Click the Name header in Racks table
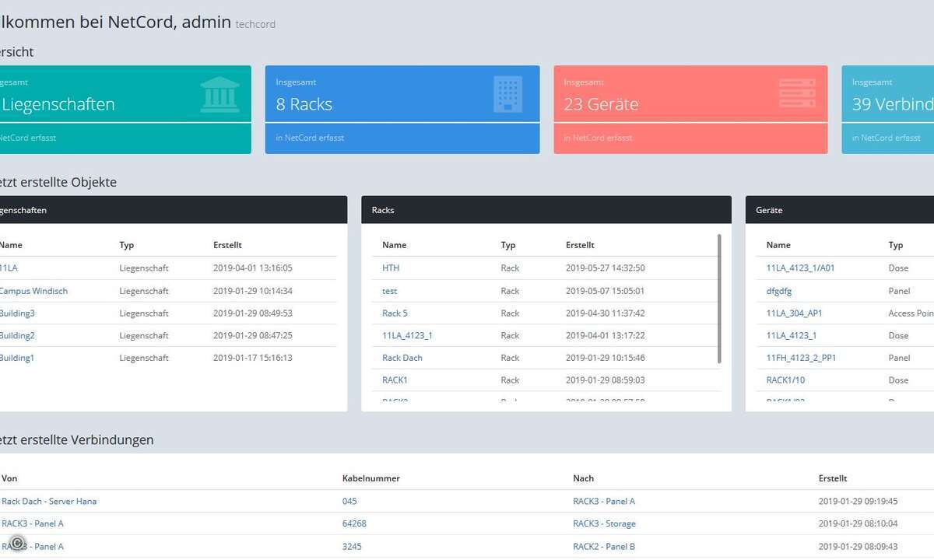Viewport: 934px width, 560px height. coord(395,245)
